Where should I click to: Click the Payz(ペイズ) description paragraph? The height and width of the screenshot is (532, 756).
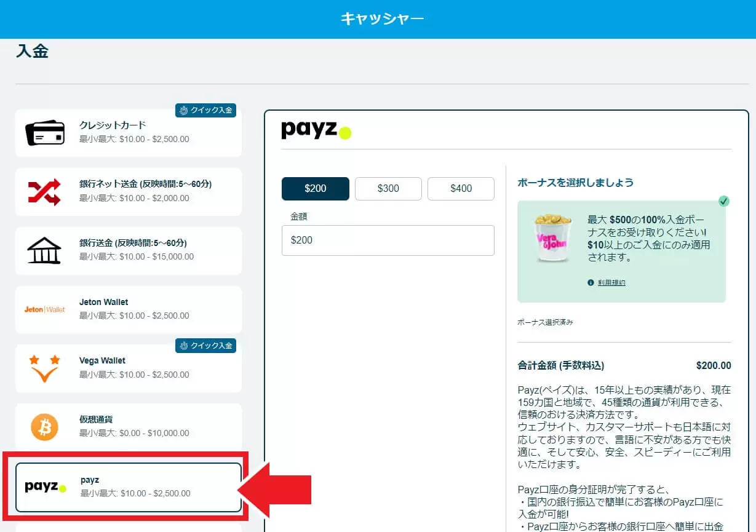click(x=624, y=427)
